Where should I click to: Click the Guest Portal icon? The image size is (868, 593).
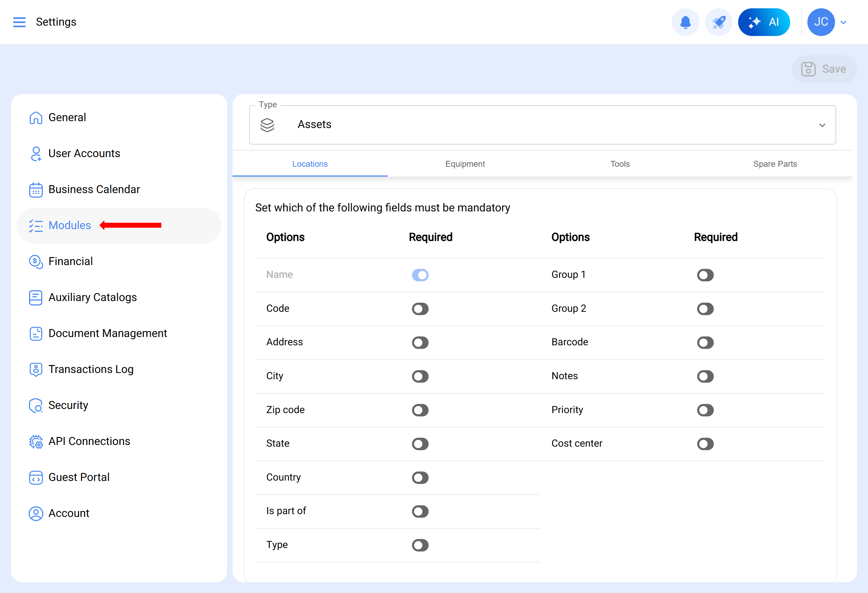tap(36, 477)
